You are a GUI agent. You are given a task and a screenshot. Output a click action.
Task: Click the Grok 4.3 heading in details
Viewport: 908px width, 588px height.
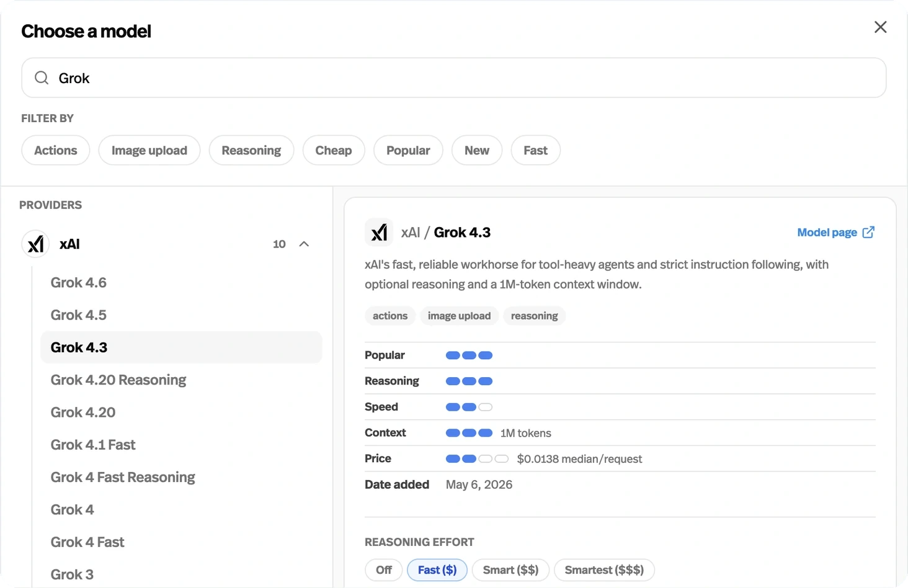462,233
